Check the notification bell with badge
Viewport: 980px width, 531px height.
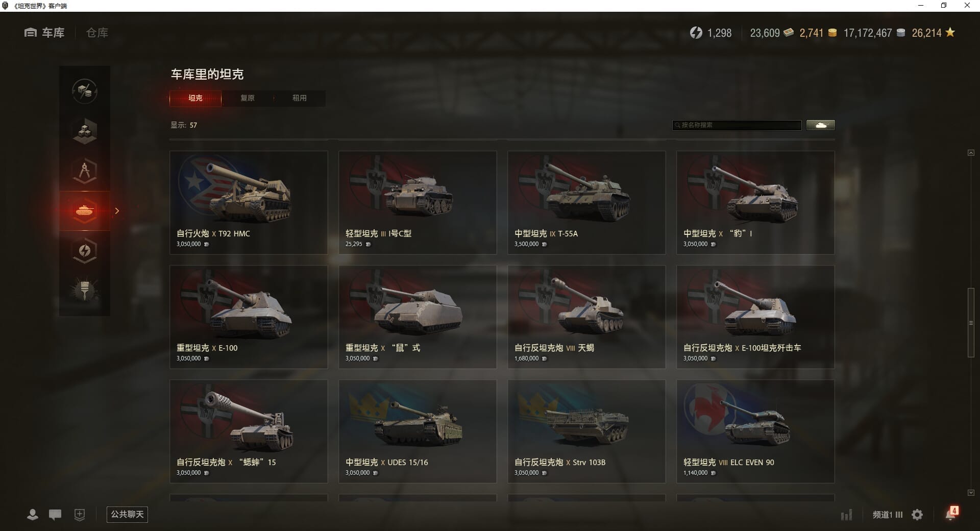click(x=951, y=513)
